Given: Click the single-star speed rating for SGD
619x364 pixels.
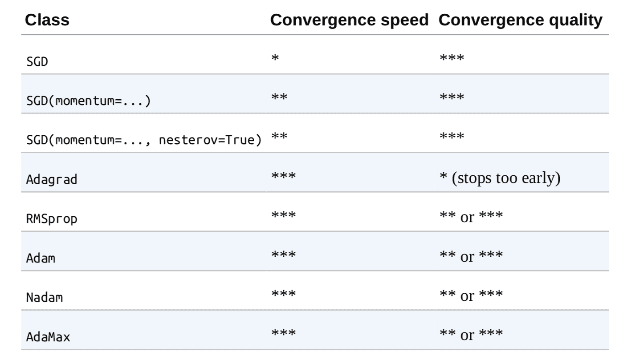Looking at the screenshot, I should tap(275, 58).
